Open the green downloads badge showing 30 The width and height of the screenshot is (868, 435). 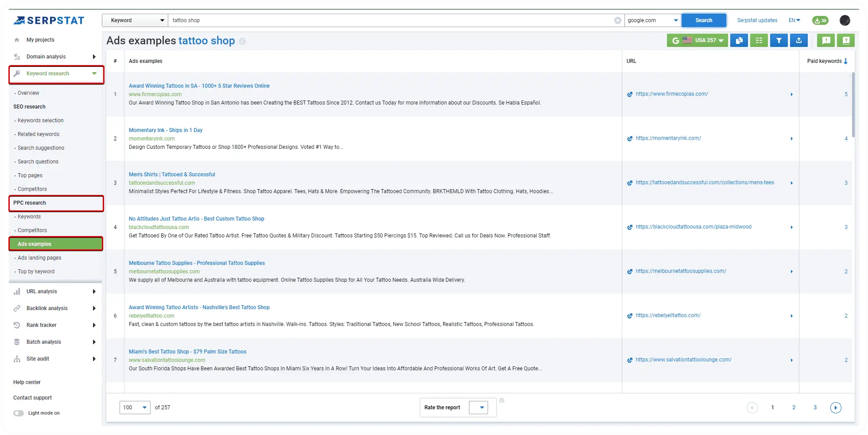click(820, 20)
